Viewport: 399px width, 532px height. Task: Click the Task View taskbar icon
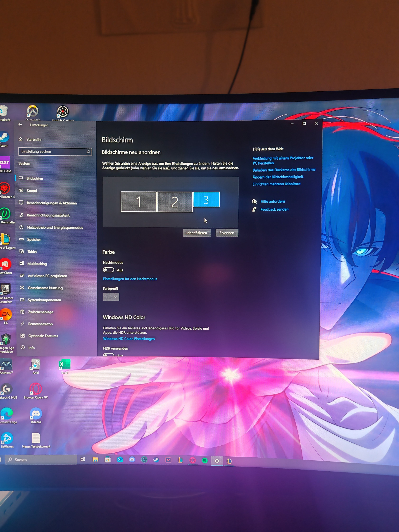click(83, 459)
